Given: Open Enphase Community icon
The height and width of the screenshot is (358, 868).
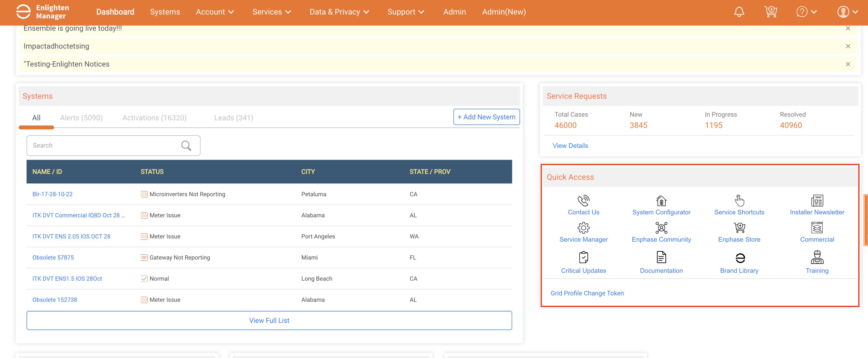Looking at the screenshot, I should pyautogui.click(x=661, y=228).
